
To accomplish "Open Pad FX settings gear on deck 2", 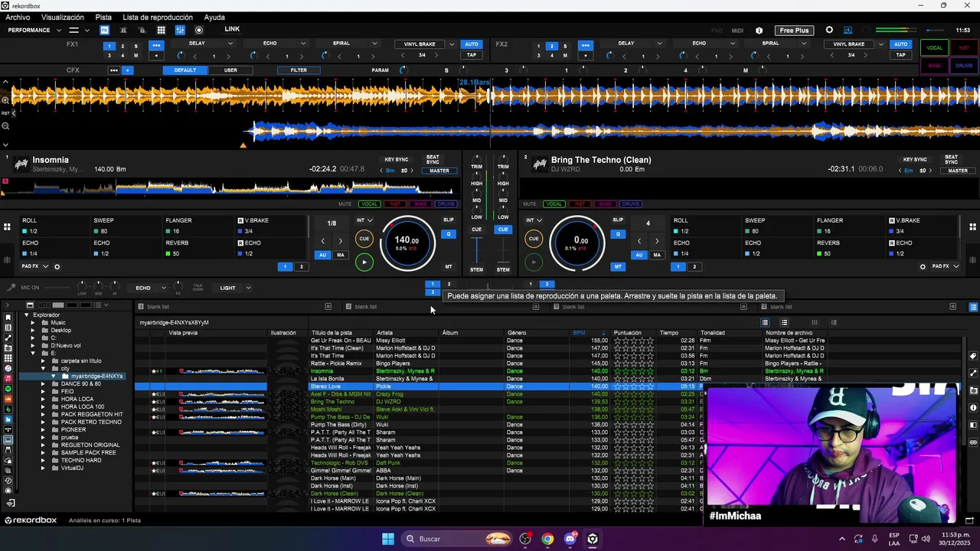I will click(x=923, y=266).
